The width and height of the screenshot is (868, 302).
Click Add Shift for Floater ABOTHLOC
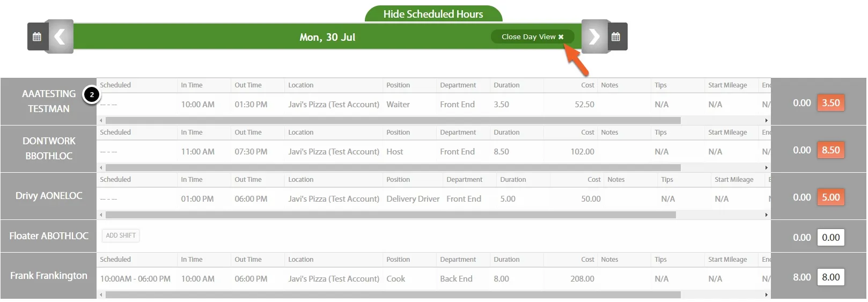coord(121,235)
